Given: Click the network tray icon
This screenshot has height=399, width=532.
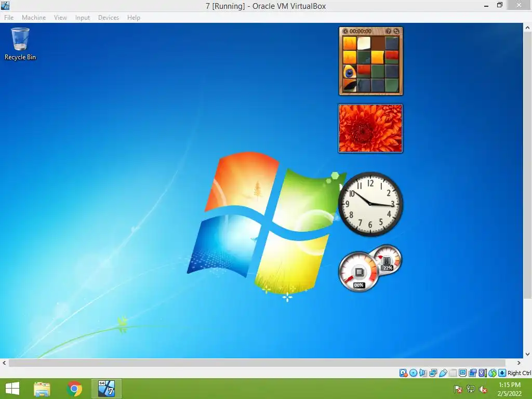Looking at the screenshot, I should pyautogui.click(x=471, y=389).
